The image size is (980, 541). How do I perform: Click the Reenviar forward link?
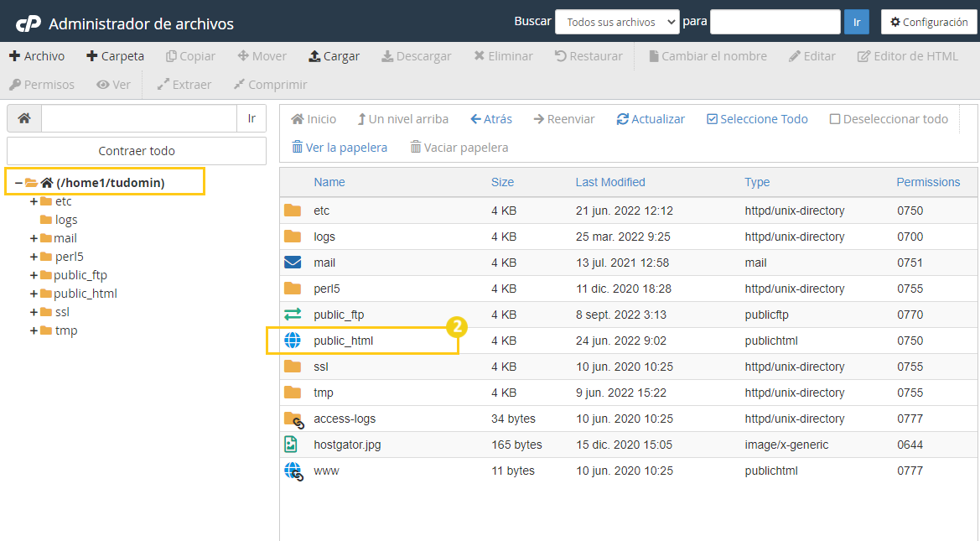click(564, 119)
